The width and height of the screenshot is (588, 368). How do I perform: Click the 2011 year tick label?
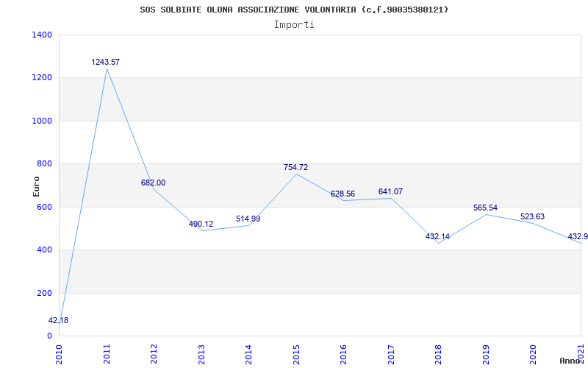coord(107,354)
